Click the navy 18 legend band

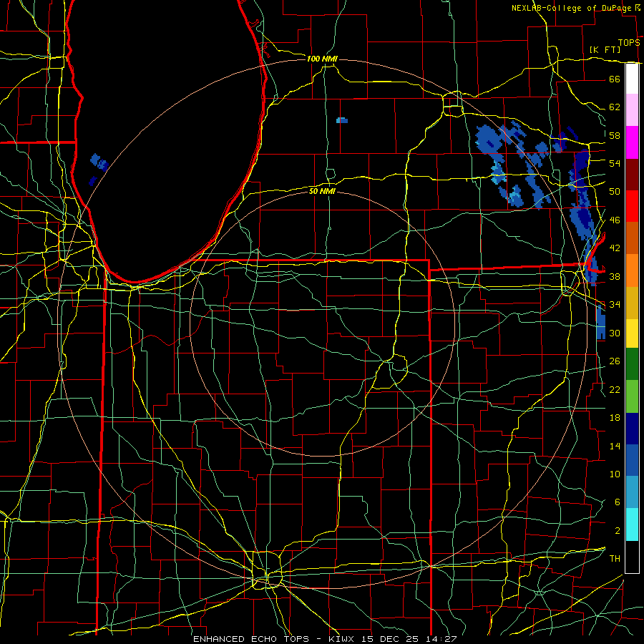pyautogui.click(x=632, y=429)
